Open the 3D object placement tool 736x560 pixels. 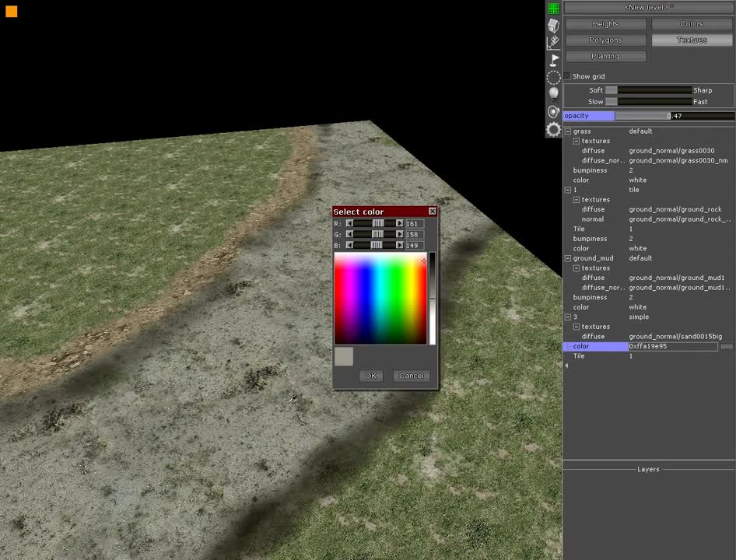pos(553,25)
